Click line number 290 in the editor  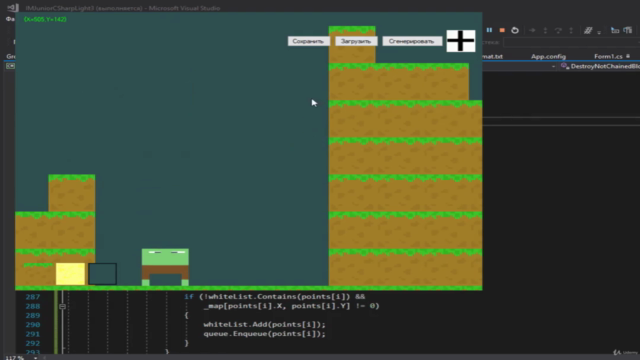(x=33, y=325)
